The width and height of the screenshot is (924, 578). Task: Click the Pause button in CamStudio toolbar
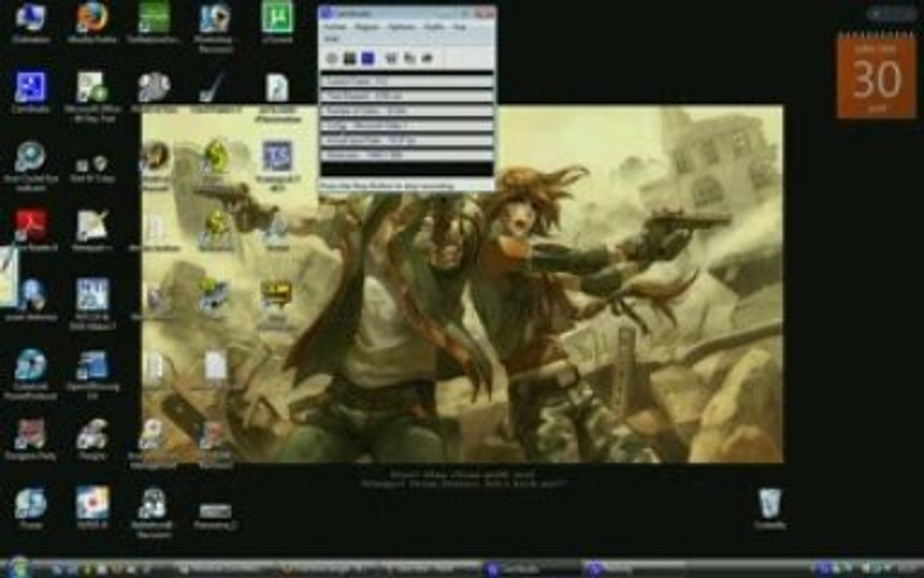tap(350, 58)
